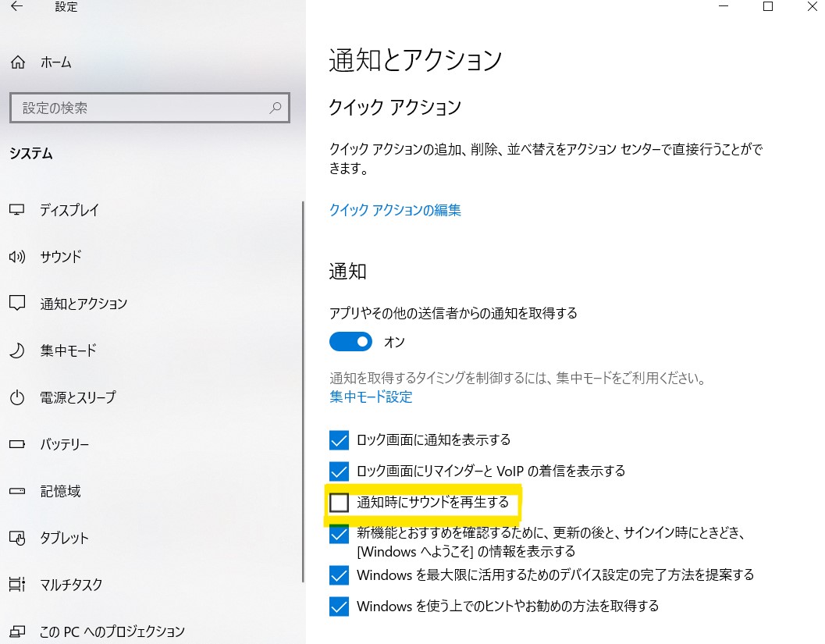Open the マルチタスク settings icon
The width and height of the screenshot is (825, 644).
click(x=16, y=584)
